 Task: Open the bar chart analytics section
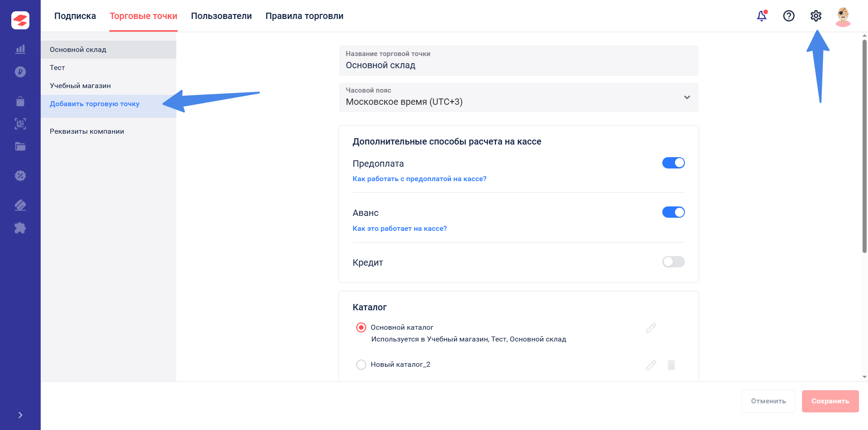click(20, 49)
